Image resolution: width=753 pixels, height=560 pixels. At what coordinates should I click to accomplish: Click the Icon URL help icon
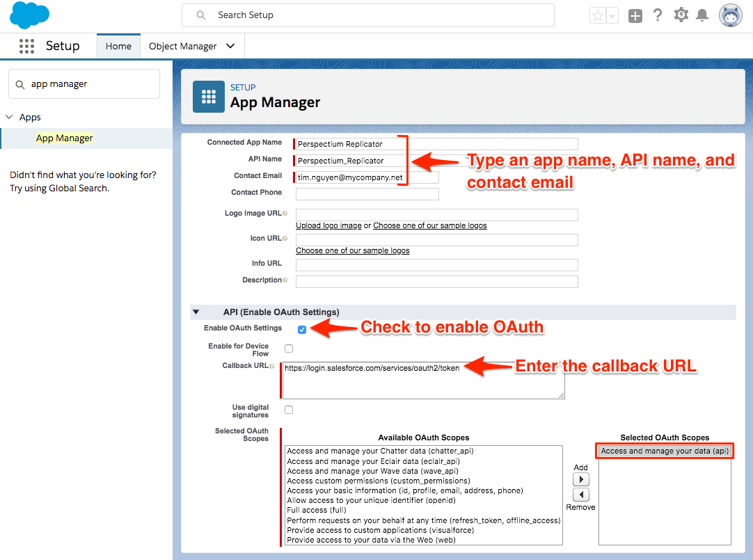(285, 238)
